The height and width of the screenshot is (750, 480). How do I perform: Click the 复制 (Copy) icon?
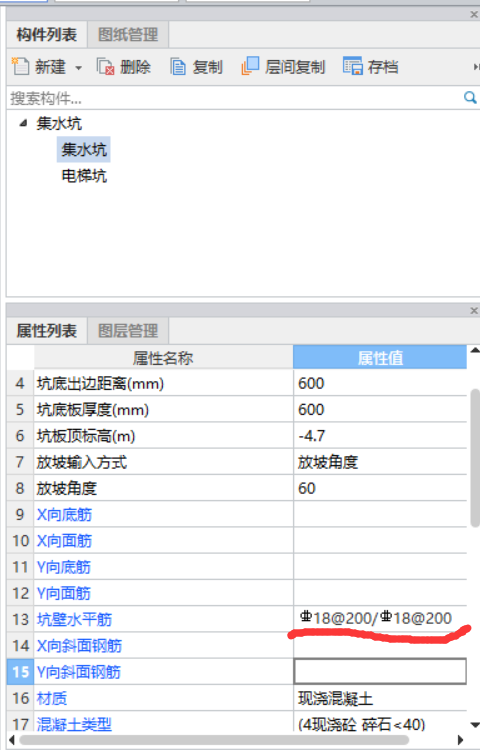(178, 67)
